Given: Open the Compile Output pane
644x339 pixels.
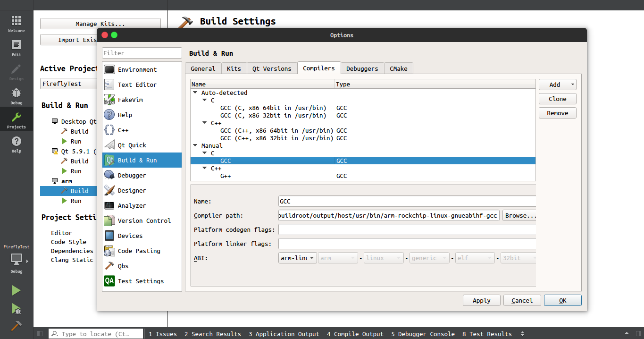Looking at the screenshot, I should 355,334.
